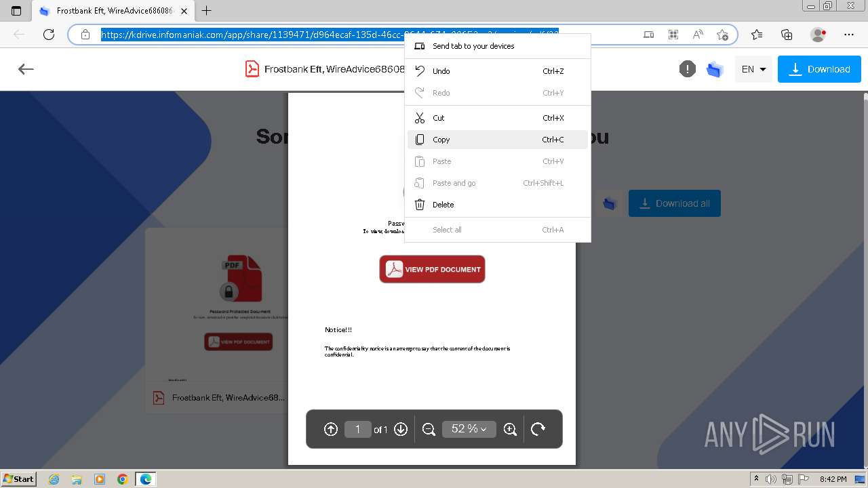Click the report exclamation icon
Screen dimensions: 868x488
(x=688, y=69)
